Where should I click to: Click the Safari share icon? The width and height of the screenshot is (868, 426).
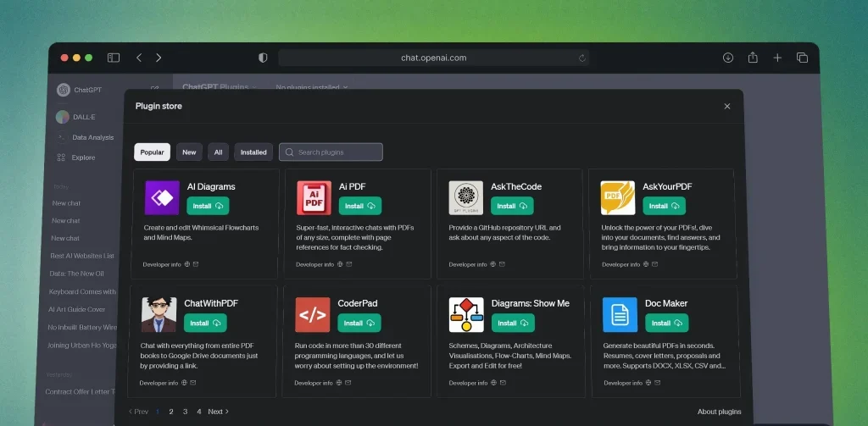click(753, 58)
